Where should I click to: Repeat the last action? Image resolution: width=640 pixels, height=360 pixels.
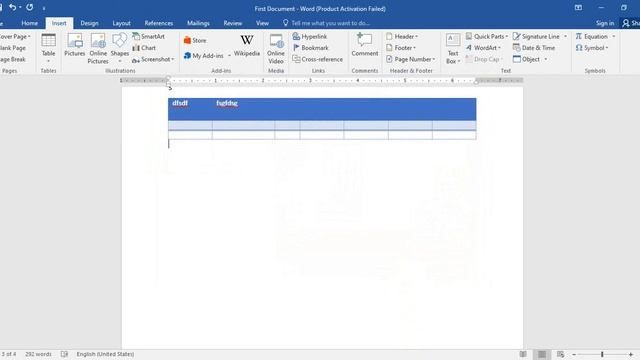[x=29, y=7]
